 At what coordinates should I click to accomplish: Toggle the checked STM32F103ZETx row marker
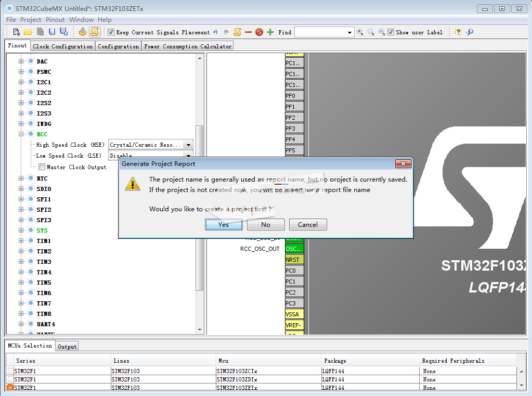(10, 387)
